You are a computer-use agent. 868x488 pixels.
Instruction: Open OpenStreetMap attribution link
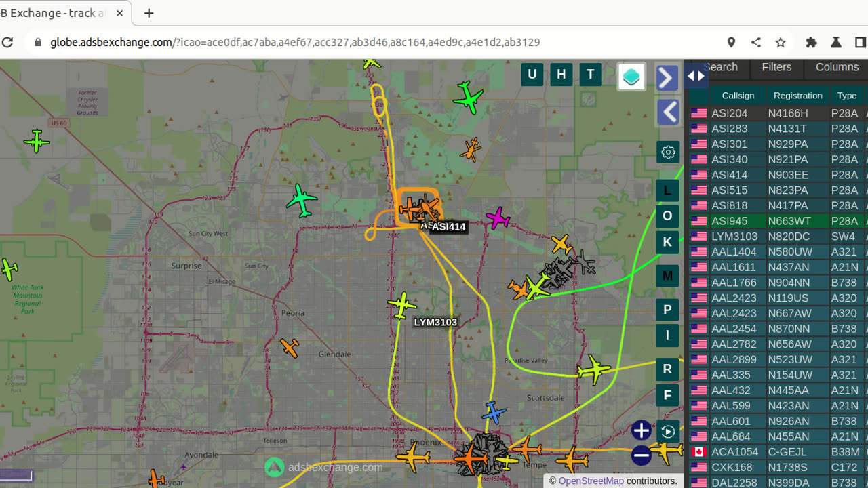[x=591, y=481]
